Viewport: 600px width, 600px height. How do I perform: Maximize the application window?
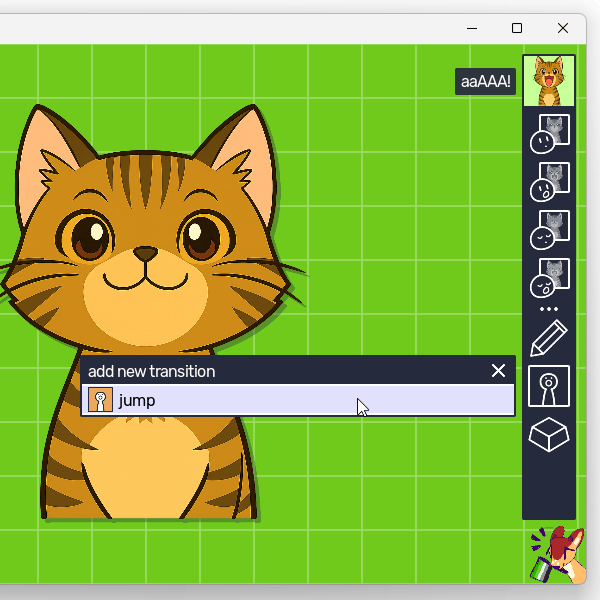click(517, 28)
